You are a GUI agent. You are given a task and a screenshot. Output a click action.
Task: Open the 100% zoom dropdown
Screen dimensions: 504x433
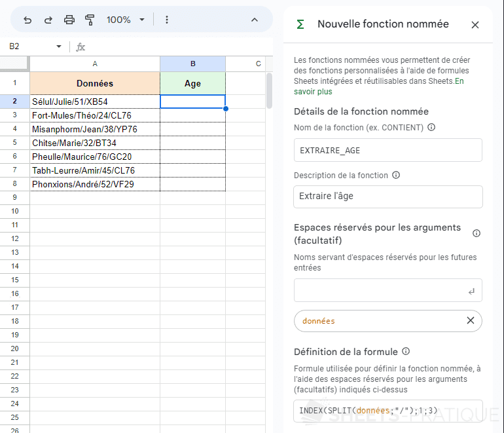tap(126, 20)
